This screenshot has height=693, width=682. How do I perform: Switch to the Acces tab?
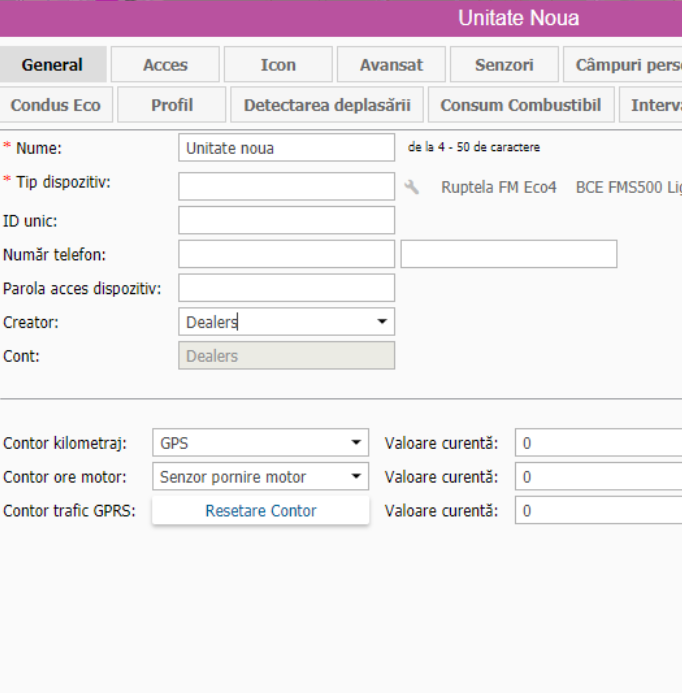click(165, 65)
